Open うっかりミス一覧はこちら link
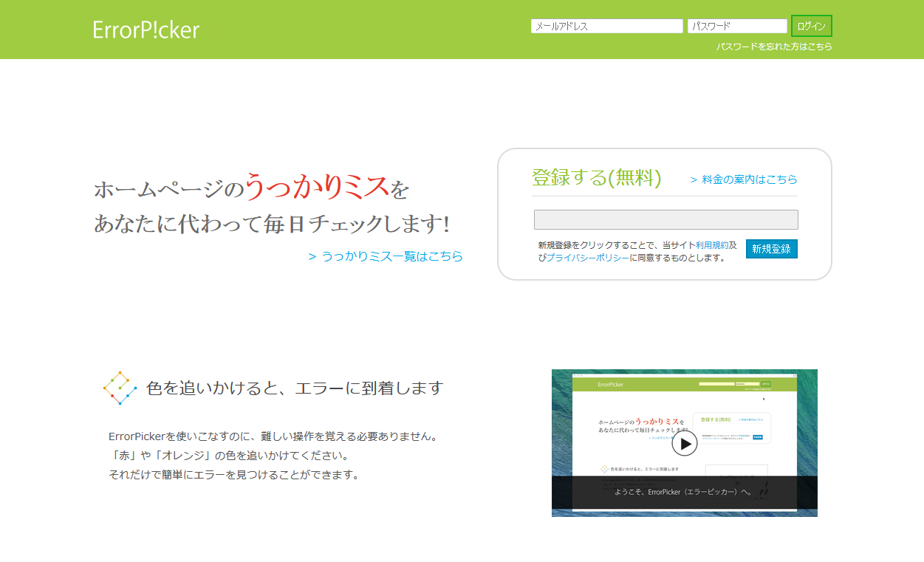 pos(386,256)
